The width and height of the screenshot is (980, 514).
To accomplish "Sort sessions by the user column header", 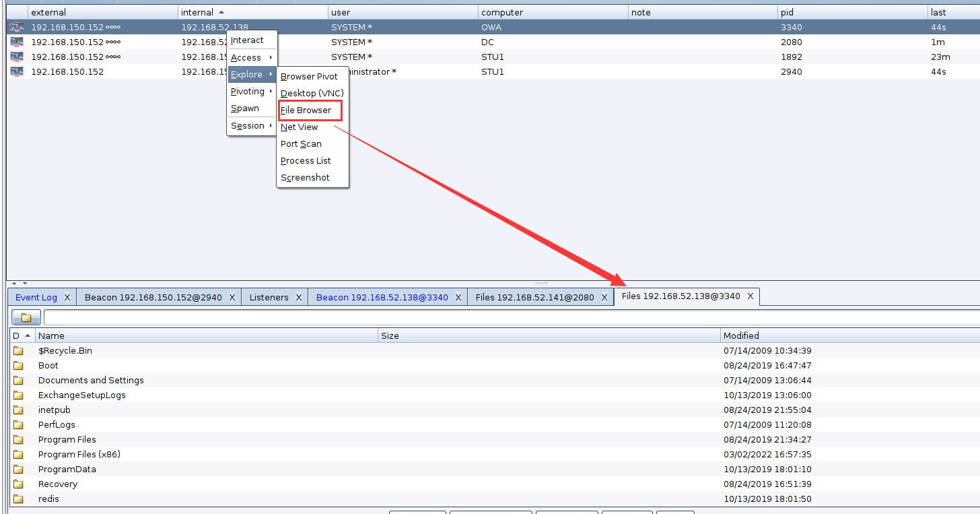I will (403, 12).
